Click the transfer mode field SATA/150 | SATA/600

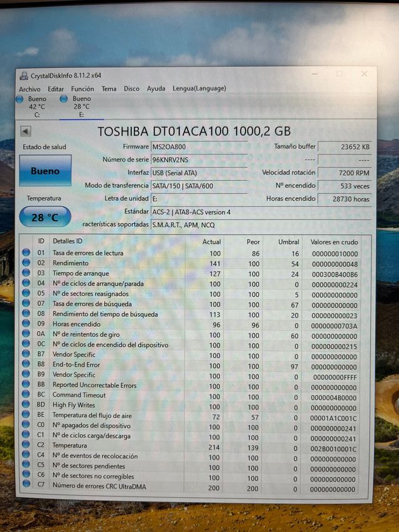(199, 186)
